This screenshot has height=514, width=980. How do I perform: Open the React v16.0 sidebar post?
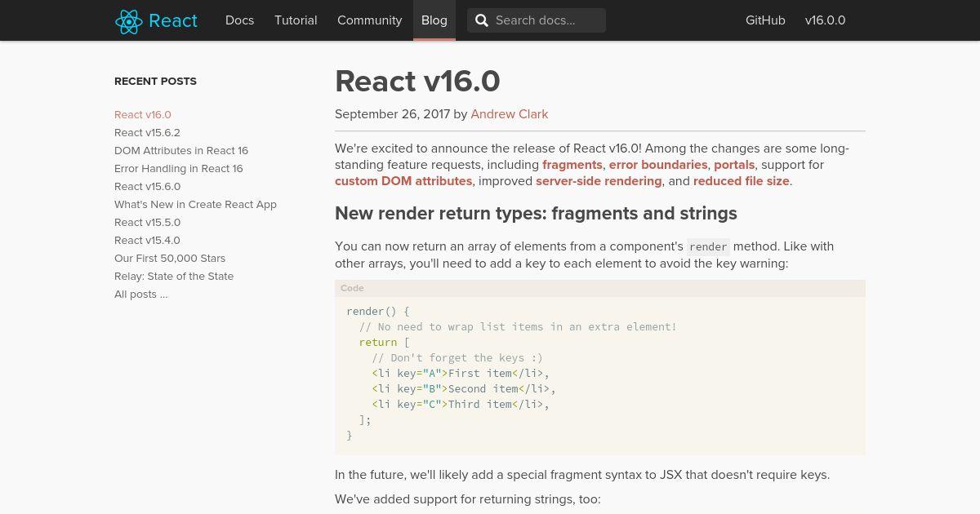[143, 115]
